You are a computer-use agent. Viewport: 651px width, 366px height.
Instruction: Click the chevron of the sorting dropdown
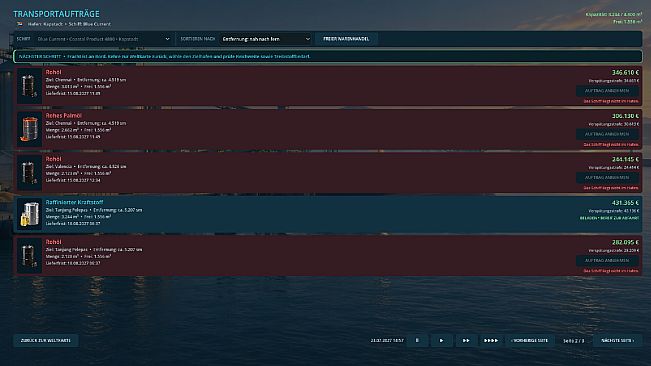pos(308,39)
